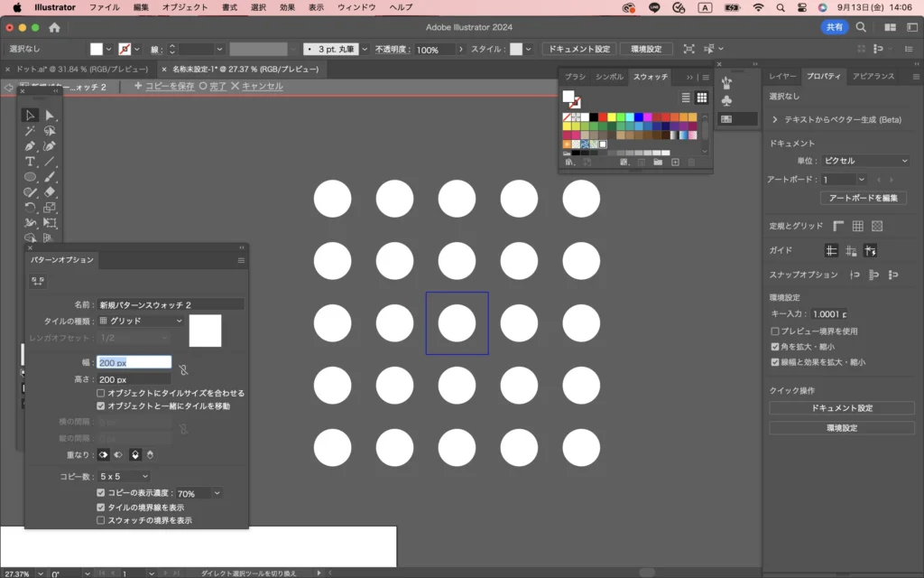Select the Type tool
Viewport: 924px width, 578px height.
(30, 162)
